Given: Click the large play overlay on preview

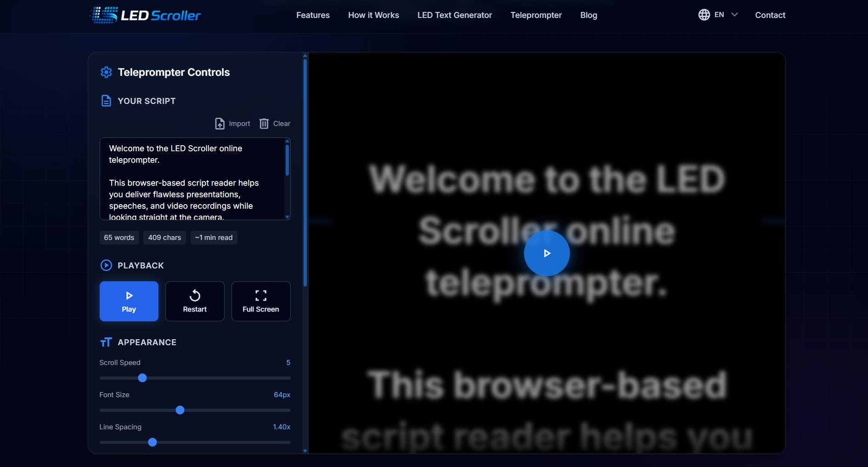Looking at the screenshot, I should click(x=547, y=253).
